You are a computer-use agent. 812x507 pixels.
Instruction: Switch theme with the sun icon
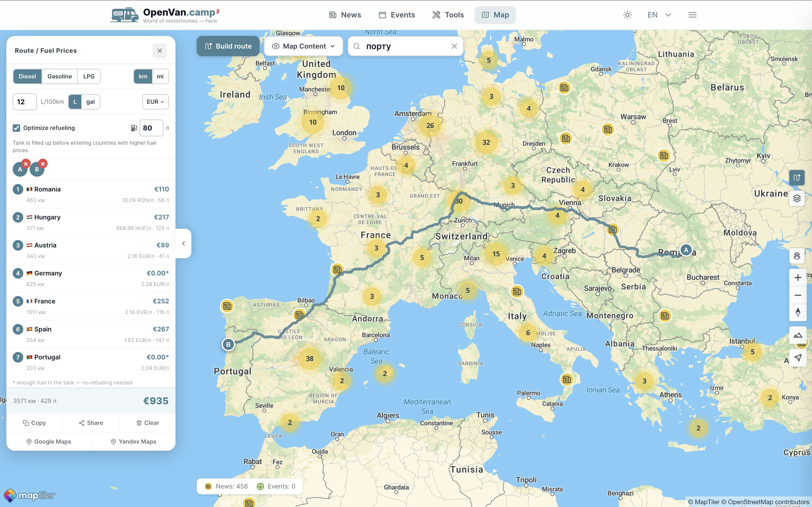coord(627,15)
